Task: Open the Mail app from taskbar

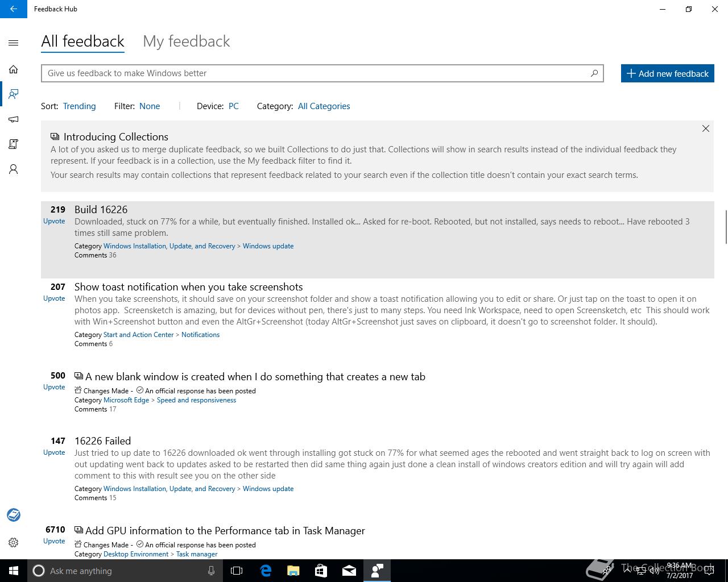Action: pyautogui.click(x=349, y=571)
